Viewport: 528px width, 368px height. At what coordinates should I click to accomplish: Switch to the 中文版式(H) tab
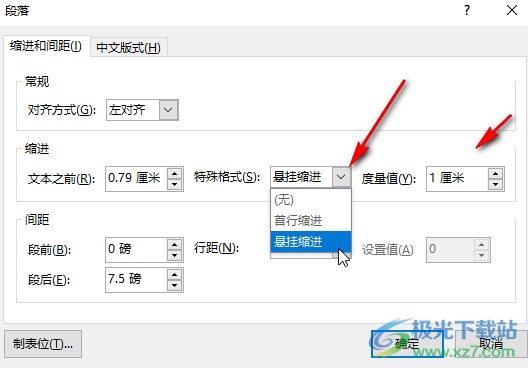pyautogui.click(x=129, y=47)
